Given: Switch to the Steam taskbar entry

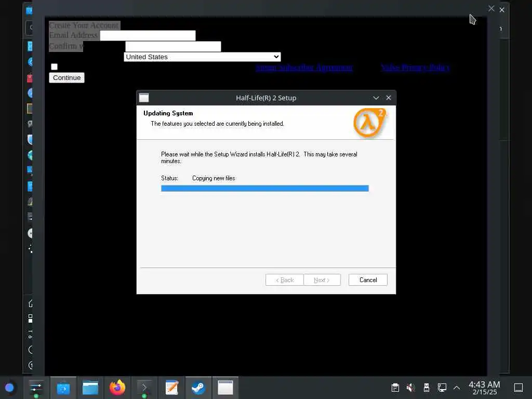Looking at the screenshot, I should coord(198,388).
